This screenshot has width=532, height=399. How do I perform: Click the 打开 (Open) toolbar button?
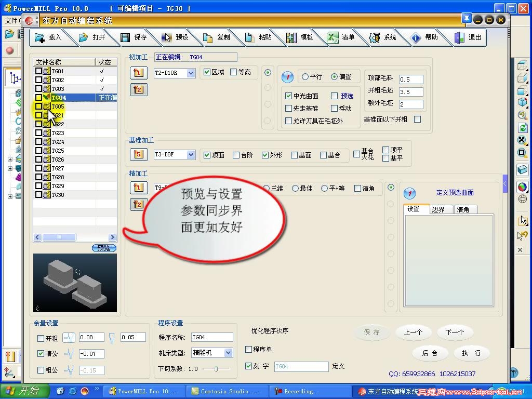tap(92, 37)
